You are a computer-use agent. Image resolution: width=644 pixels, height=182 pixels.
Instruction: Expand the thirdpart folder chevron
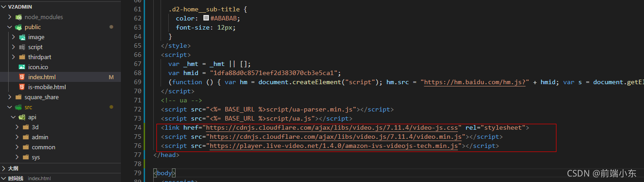click(14, 57)
